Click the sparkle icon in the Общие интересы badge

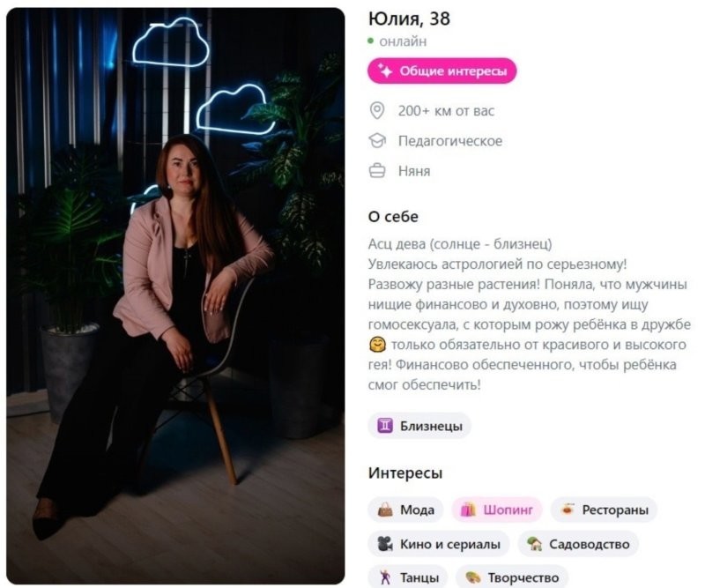point(384,71)
